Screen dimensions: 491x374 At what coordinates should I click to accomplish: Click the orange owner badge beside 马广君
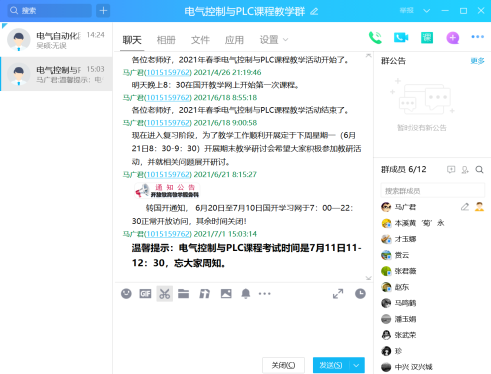[x=479, y=207]
